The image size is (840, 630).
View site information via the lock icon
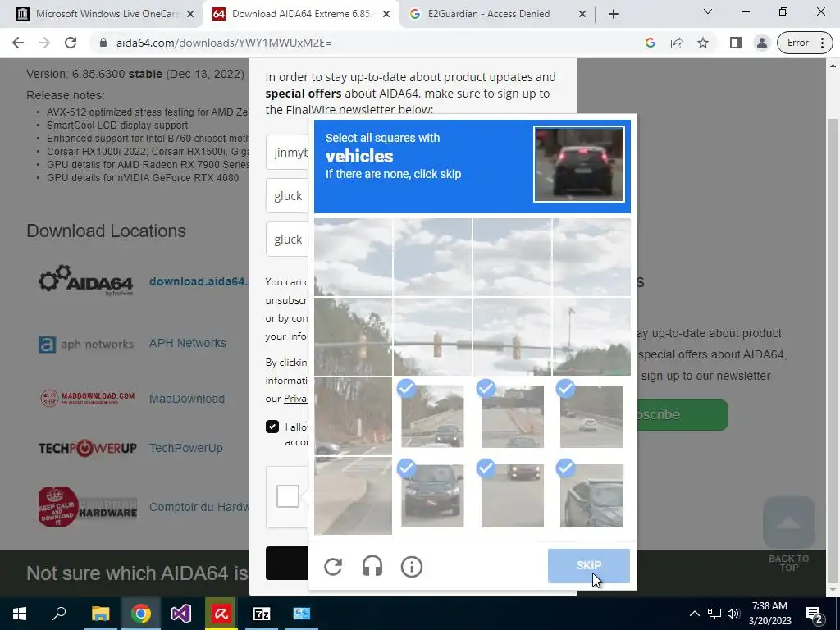[x=103, y=43]
